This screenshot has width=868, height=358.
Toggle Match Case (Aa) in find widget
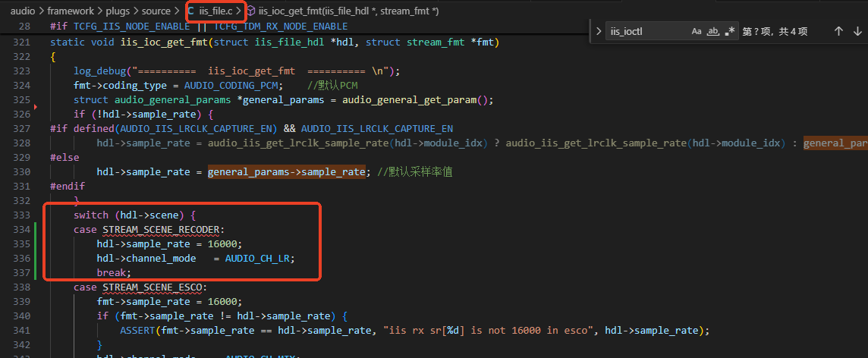pyautogui.click(x=697, y=32)
